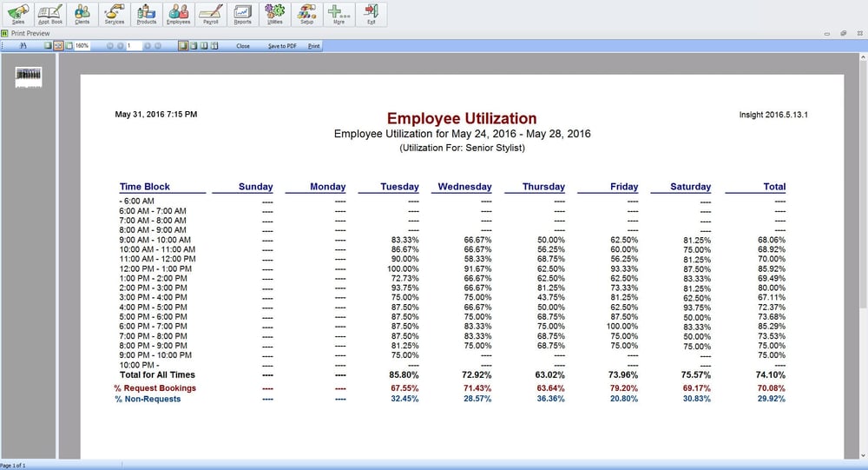The width and height of the screenshot is (868, 470).
Task: Select the page thumbnail in the sidebar
Action: pos(29,76)
